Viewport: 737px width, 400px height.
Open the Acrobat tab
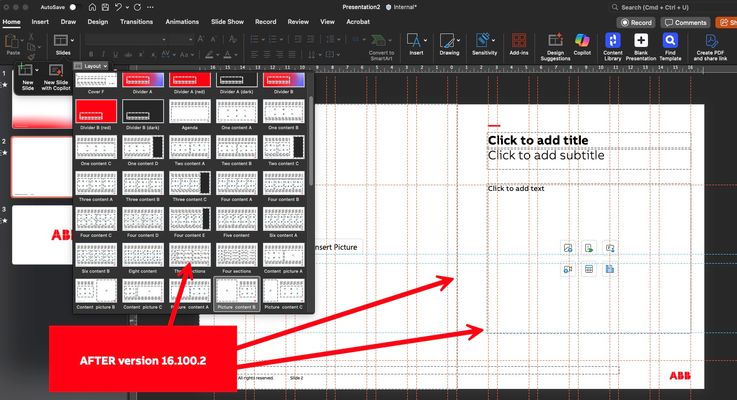click(x=358, y=22)
